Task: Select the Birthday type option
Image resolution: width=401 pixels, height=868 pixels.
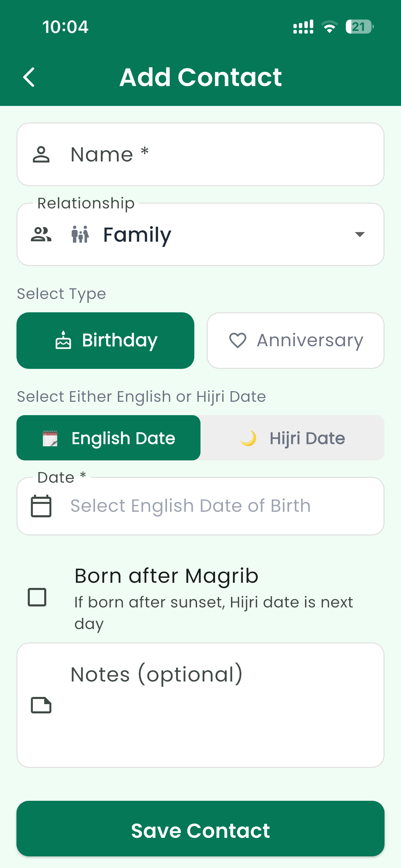Action: (106, 340)
